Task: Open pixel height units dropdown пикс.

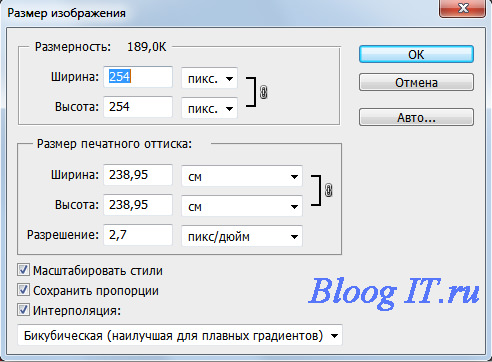Action: tap(209, 108)
